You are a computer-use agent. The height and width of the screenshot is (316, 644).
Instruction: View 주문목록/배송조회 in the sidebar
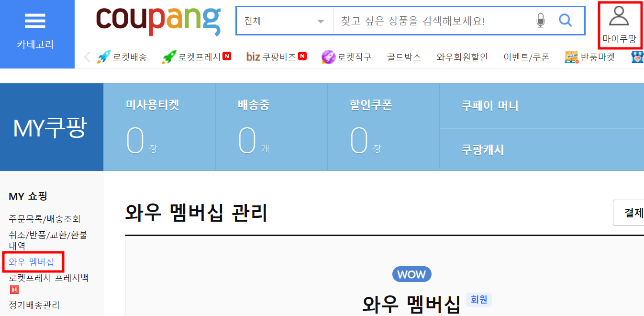pos(45,218)
